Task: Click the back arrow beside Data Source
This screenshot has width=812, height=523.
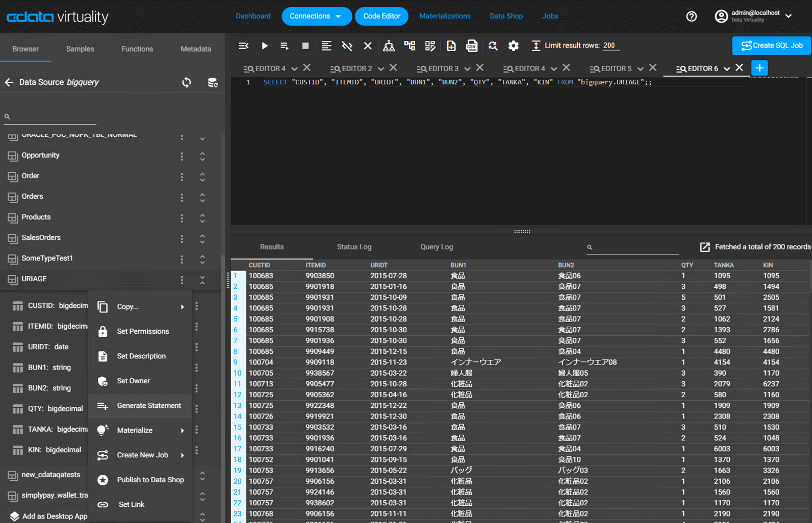Action: (9, 82)
